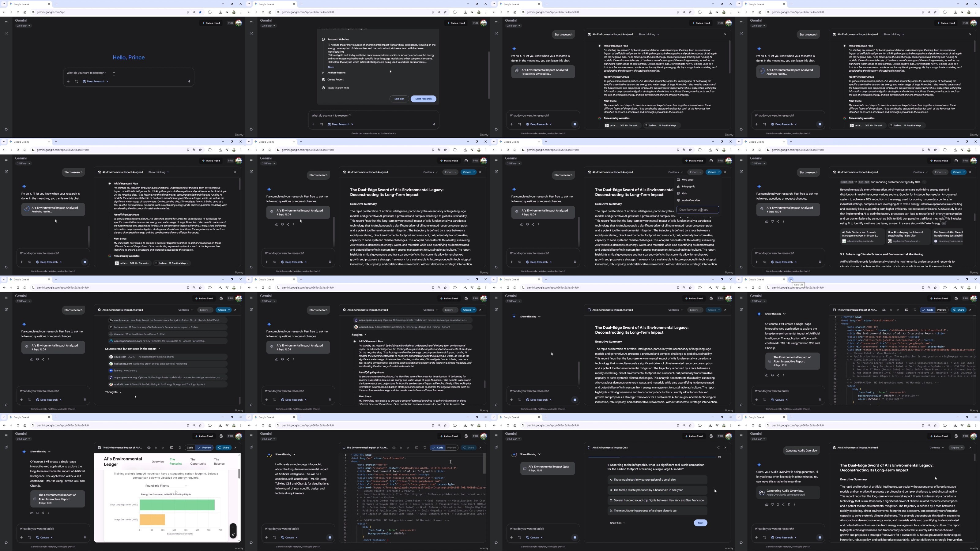Click thumbs down under Generating Audio Overview card
Screen dimensions: 980x551
772,504
